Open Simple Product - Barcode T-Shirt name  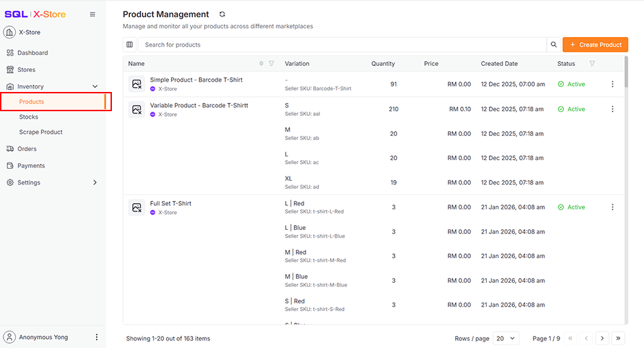(196, 80)
